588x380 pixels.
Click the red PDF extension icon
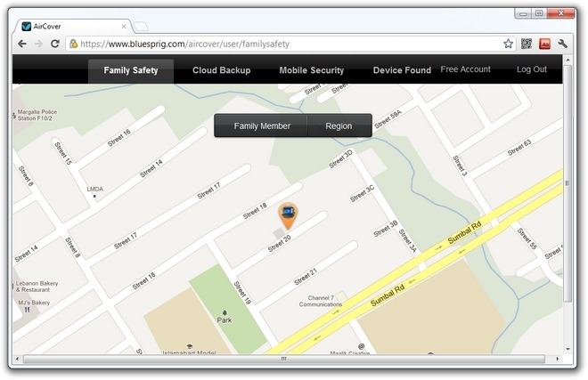click(x=545, y=44)
